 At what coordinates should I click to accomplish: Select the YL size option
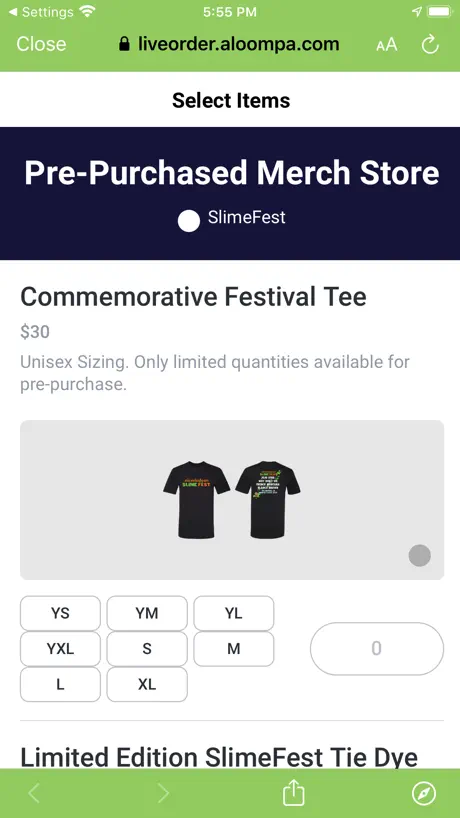pos(234,613)
